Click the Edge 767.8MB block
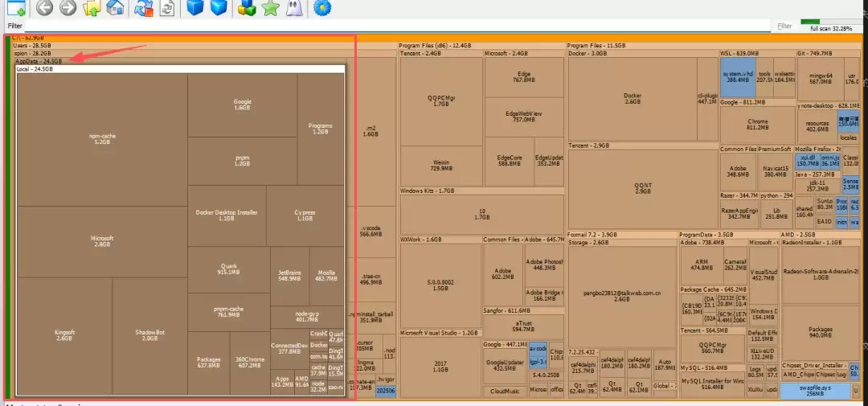 524,77
